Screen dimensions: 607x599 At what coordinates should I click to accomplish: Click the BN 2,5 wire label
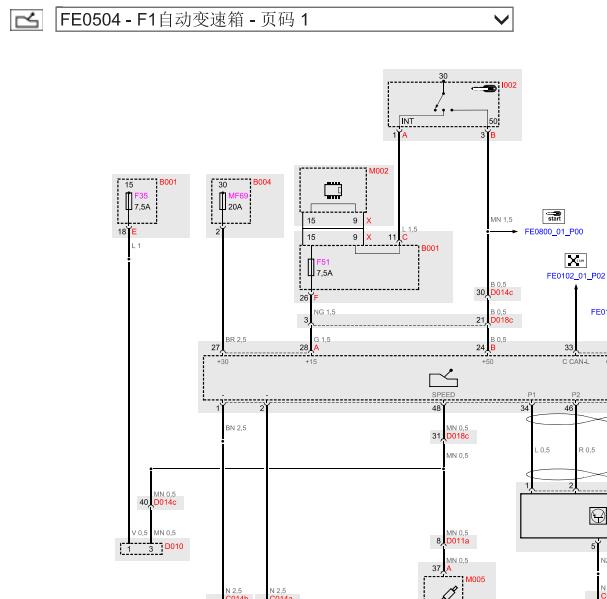click(x=236, y=428)
